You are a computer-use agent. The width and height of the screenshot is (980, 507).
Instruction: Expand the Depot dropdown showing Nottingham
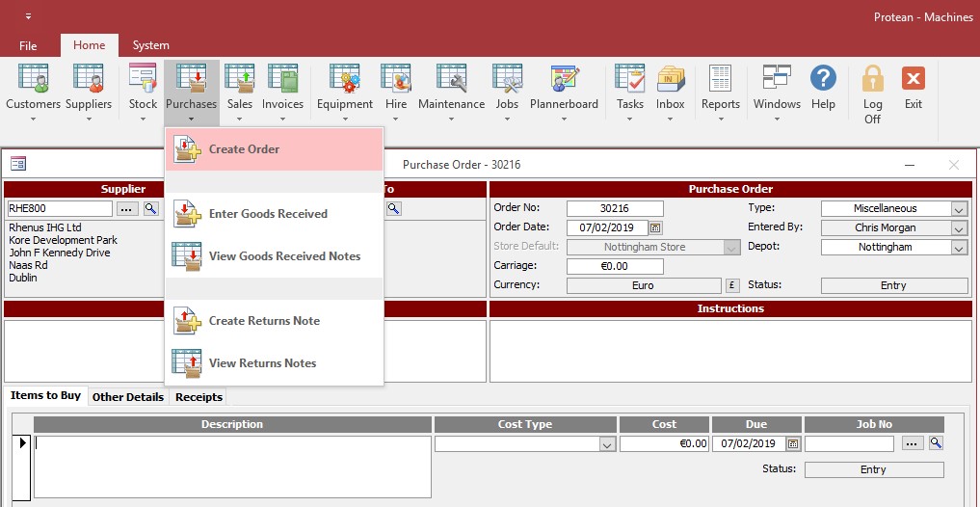click(x=958, y=248)
